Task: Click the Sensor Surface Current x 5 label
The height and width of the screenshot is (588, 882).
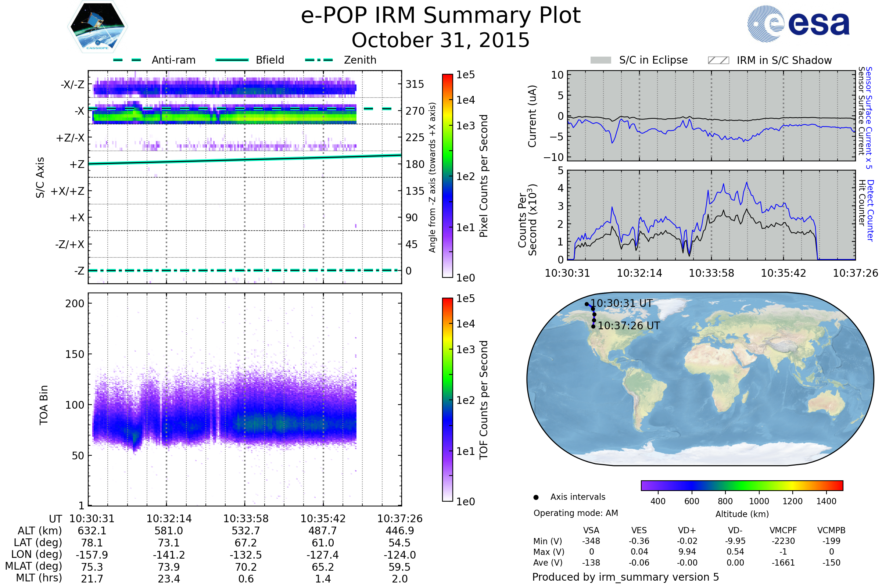Action: (868, 118)
